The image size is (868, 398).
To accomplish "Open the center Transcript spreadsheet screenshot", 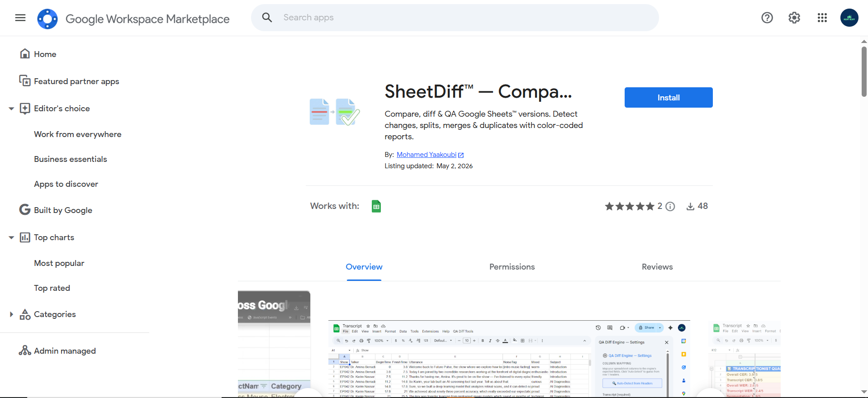I will coord(509,359).
